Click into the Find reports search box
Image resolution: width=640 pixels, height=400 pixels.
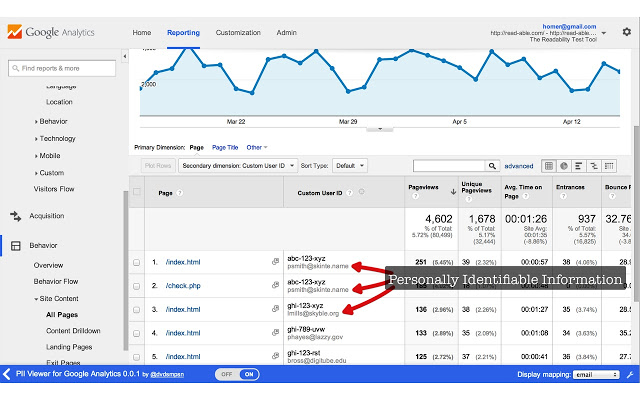[x=62, y=68]
